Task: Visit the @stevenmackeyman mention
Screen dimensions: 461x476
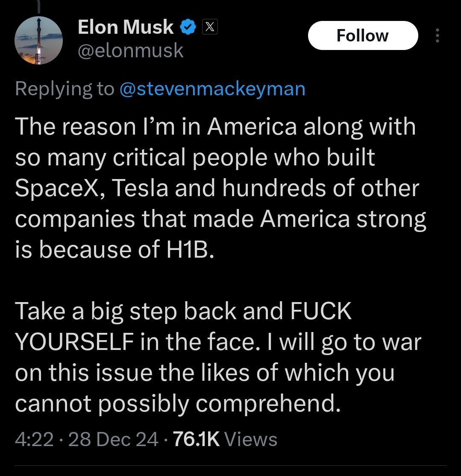Action: [214, 89]
